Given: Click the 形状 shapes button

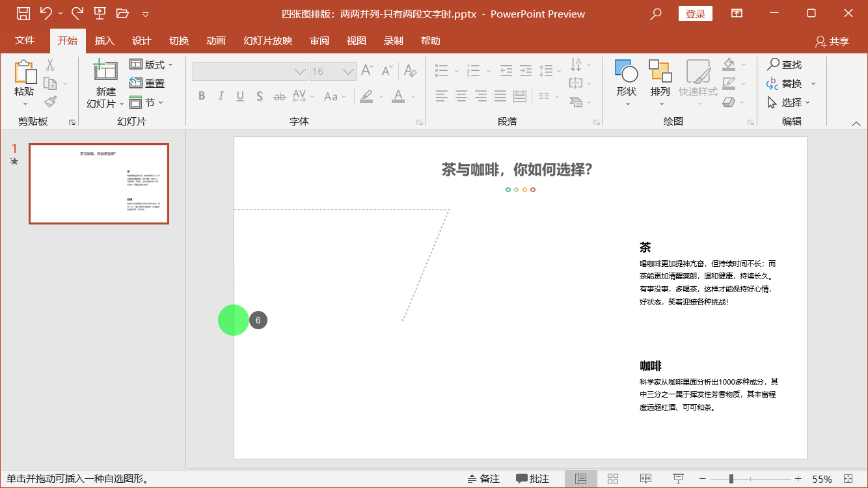Looking at the screenshot, I should [x=627, y=84].
